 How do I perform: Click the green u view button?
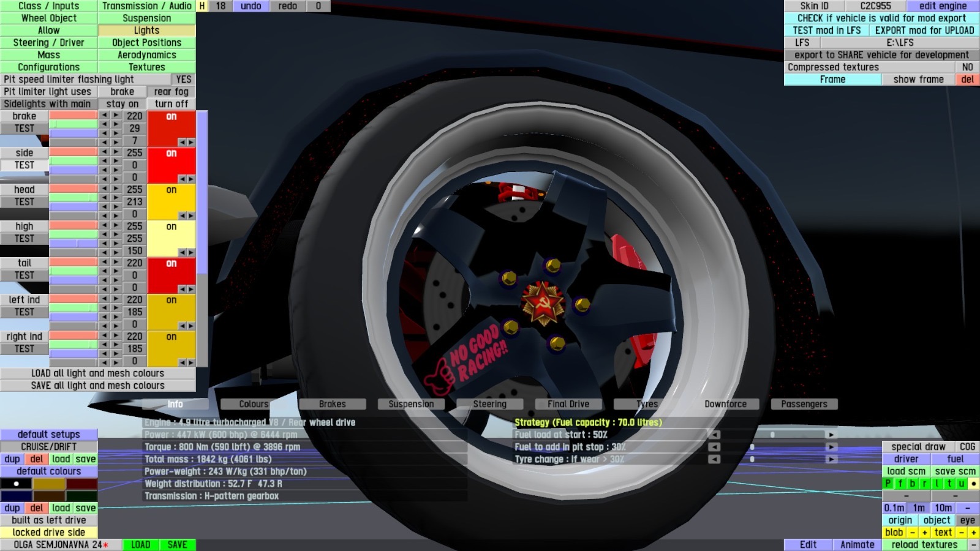click(x=962, y=483)
